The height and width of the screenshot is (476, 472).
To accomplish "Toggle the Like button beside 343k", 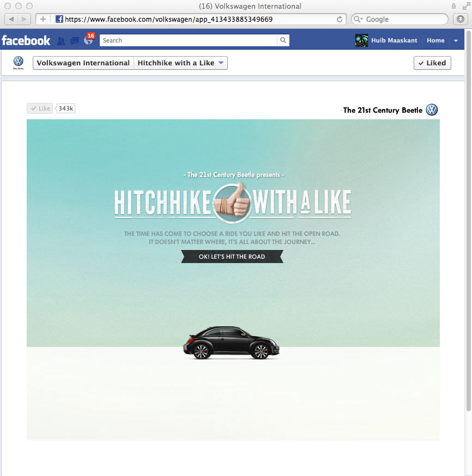I will click(40, 108).
